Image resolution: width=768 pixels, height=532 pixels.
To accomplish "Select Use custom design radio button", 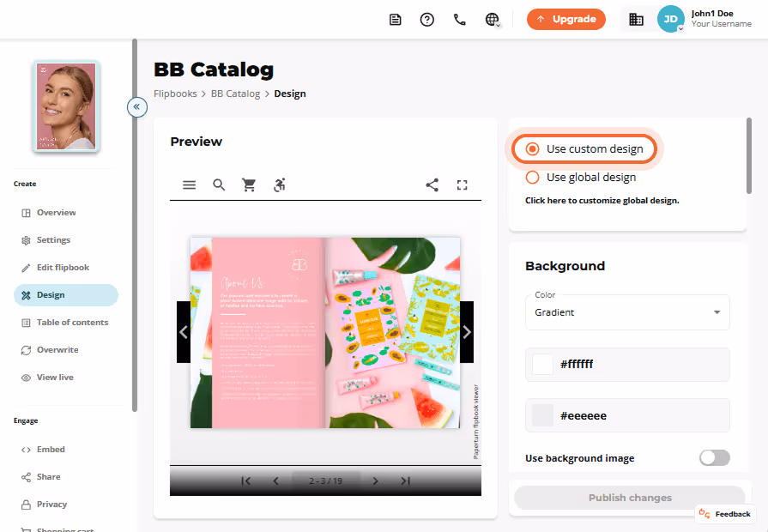I will tap(532, 149).
